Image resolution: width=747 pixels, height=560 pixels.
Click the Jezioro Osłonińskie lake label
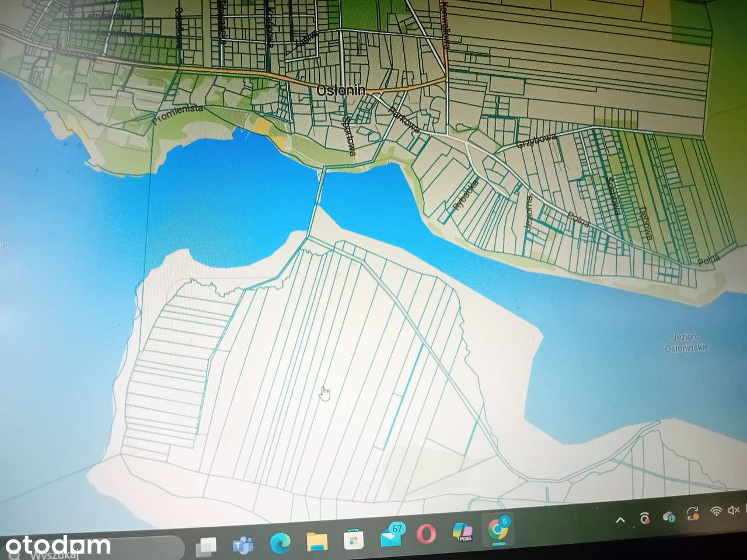(x=687, y=341)
